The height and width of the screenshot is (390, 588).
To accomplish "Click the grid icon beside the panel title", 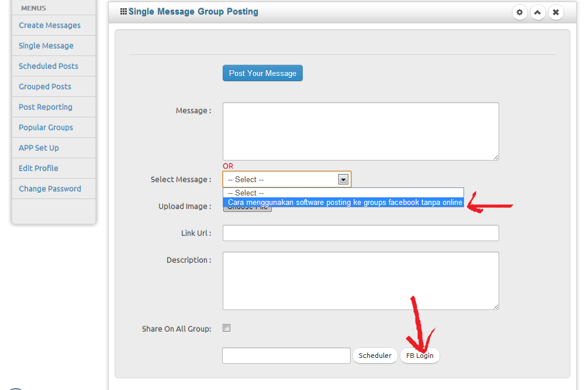I will 123,12.
